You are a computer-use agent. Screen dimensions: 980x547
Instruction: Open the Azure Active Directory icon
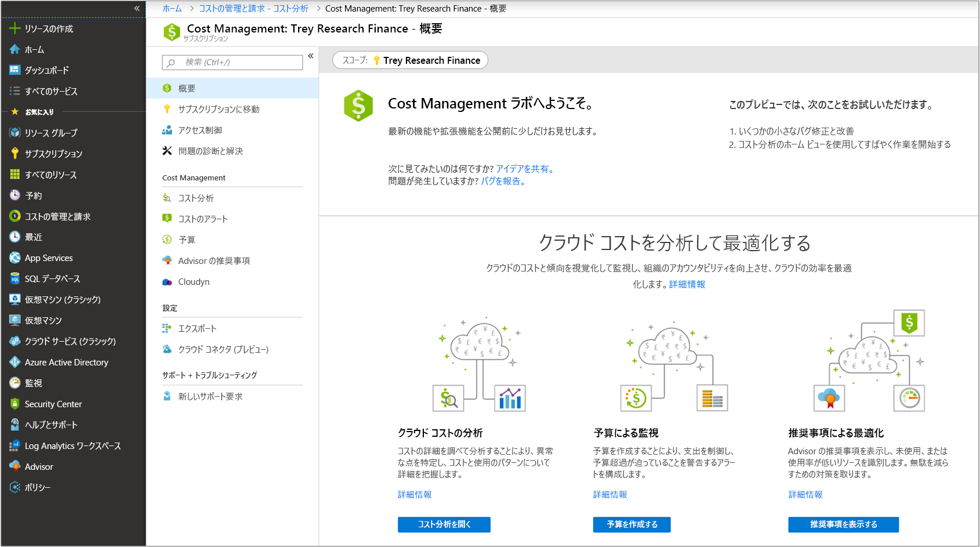[x=15, y=362]
